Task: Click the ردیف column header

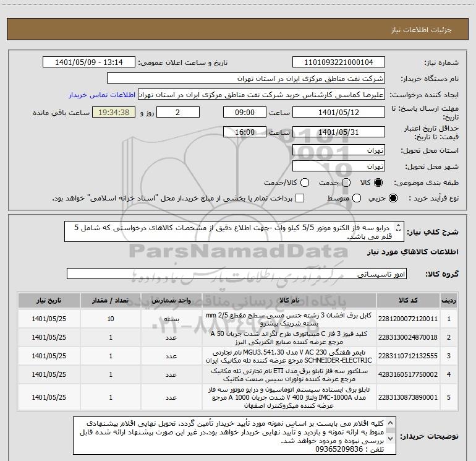Action: tap(449, 301)
